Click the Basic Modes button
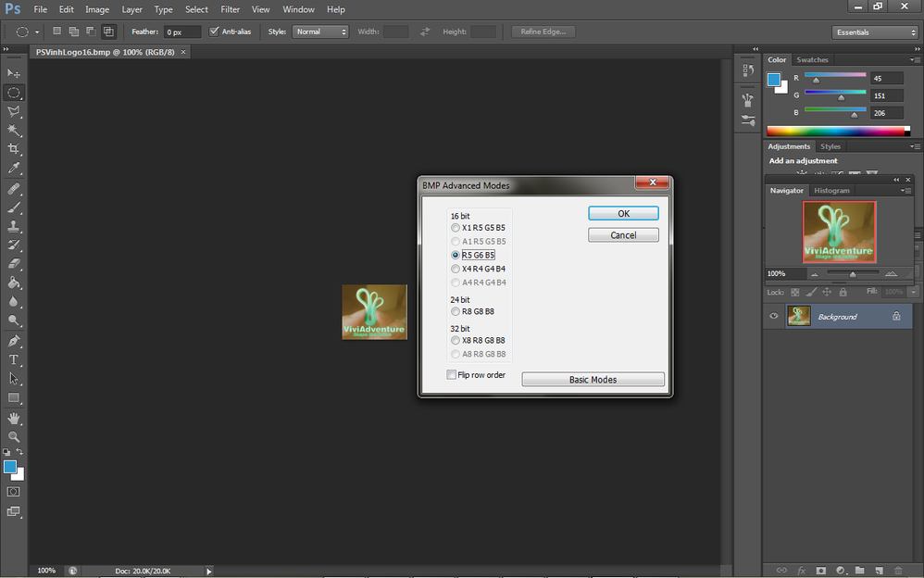Viewport: 924px width, 578px height. pyautogui.click(x=593, y=379)
